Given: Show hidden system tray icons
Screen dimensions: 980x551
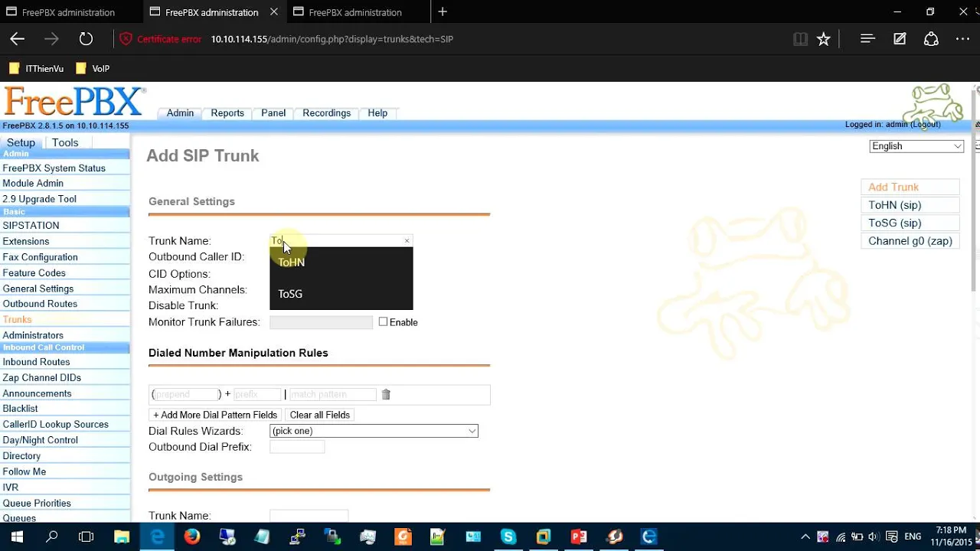Looking at the screenshot, I should click(805, 536).
